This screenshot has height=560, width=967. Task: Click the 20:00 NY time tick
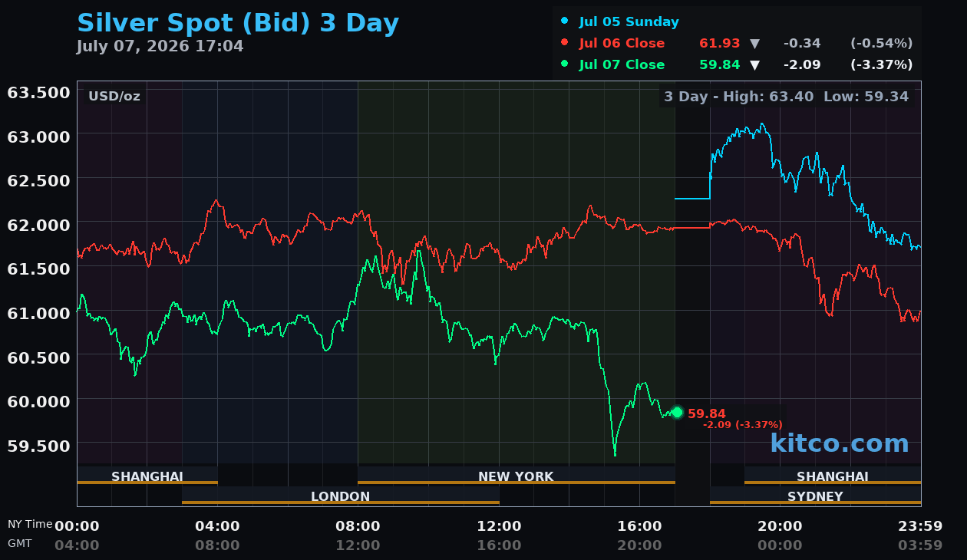[x=780, y=526]
